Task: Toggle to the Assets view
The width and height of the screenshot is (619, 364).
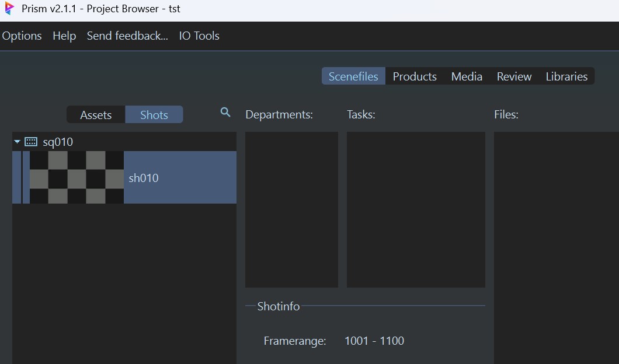Action: 96,115
